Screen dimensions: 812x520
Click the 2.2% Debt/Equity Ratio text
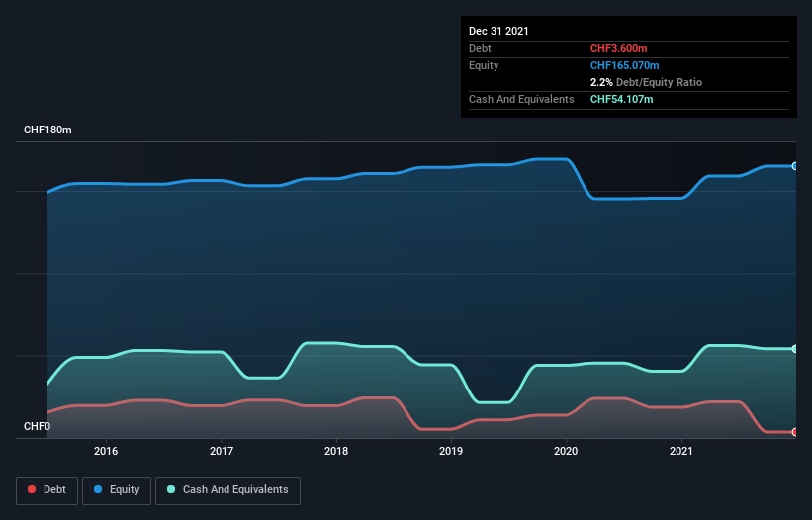646,82
